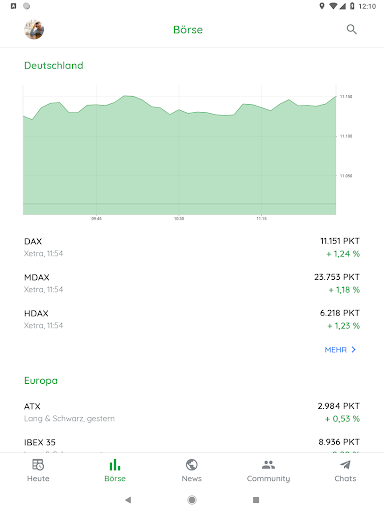Open the Community people tab
The height and width of the screenshot is (512, 384).
click(268, 470)
